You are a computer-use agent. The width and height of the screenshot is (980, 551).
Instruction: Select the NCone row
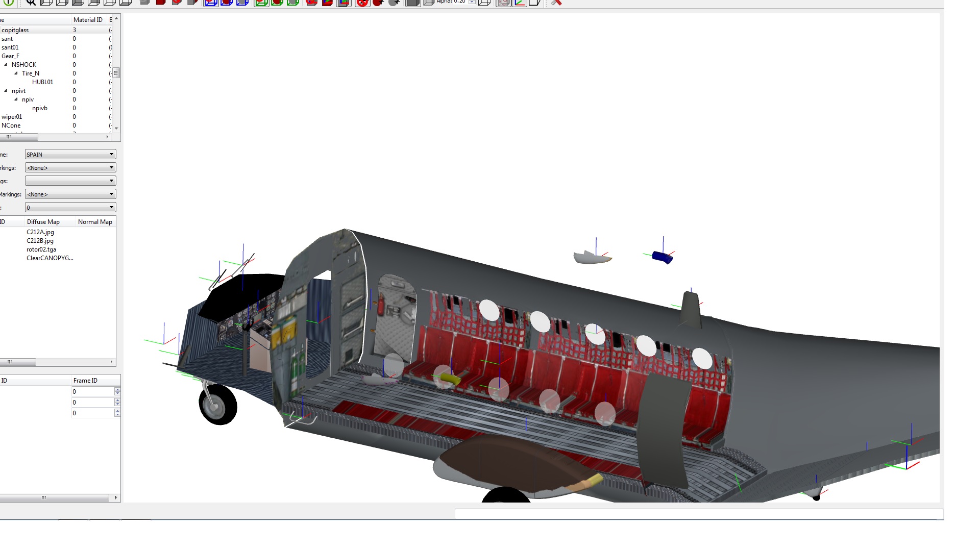56,126
